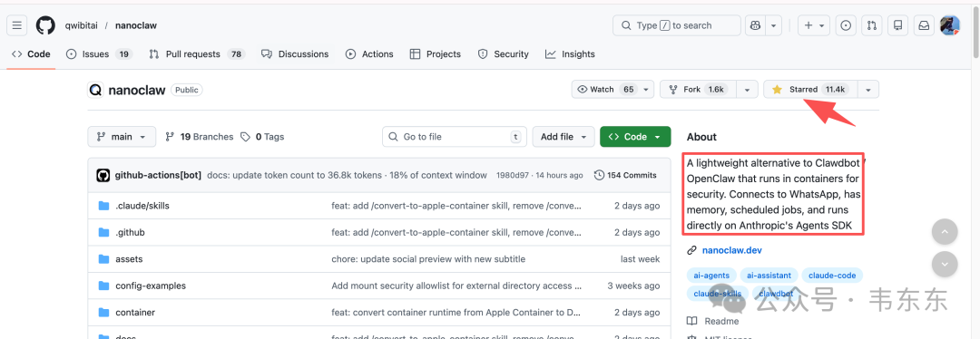This screenshot has height=339, width=980.
Task: Open the nanoclaw breadcrumb link
Action: (x=135, y=25)
